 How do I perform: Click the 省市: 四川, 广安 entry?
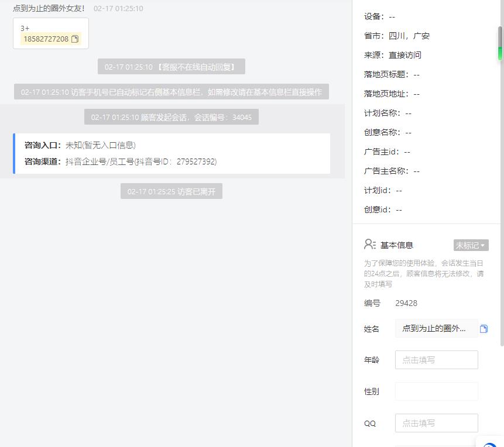[397, 36]
